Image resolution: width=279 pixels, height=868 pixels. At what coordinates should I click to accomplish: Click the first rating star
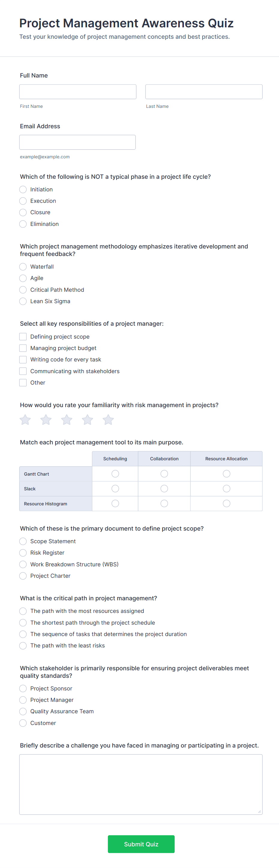click(25, 419)
